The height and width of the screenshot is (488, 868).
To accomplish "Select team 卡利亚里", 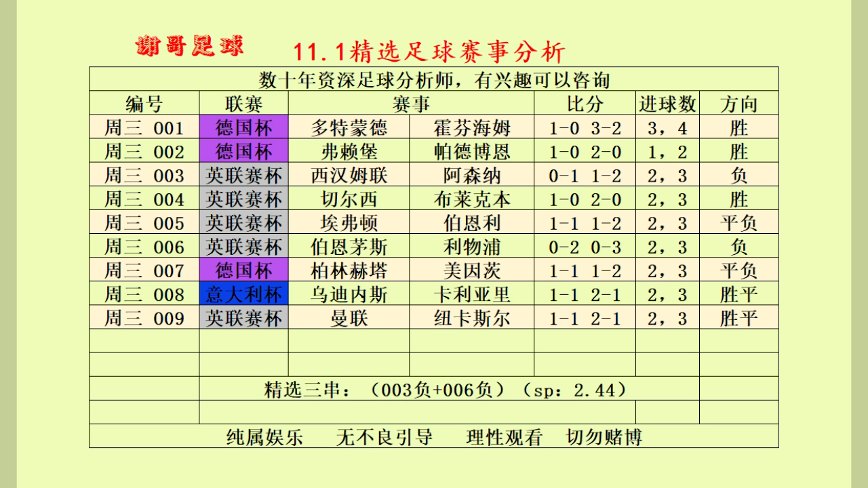I will [x=472, y=294].
